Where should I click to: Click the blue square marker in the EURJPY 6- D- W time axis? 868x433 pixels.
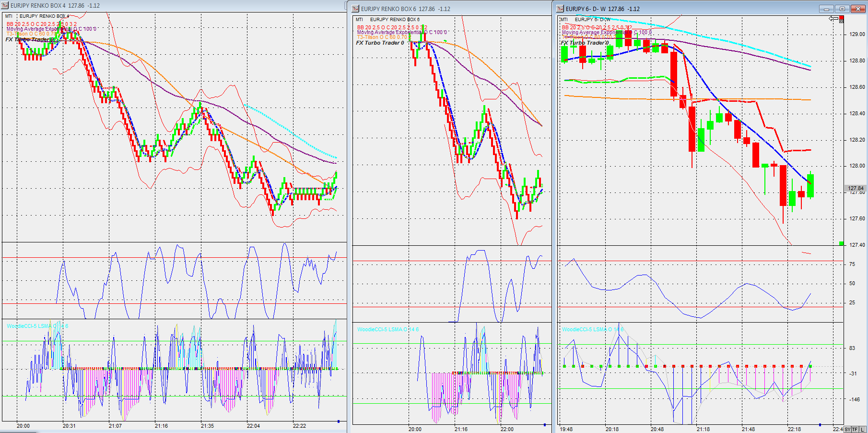click(820, 425)
